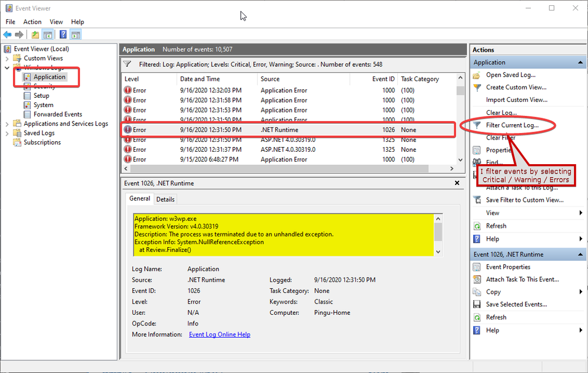Select the System log in tree
Screen dimensions: 588x373
(43, 105)
